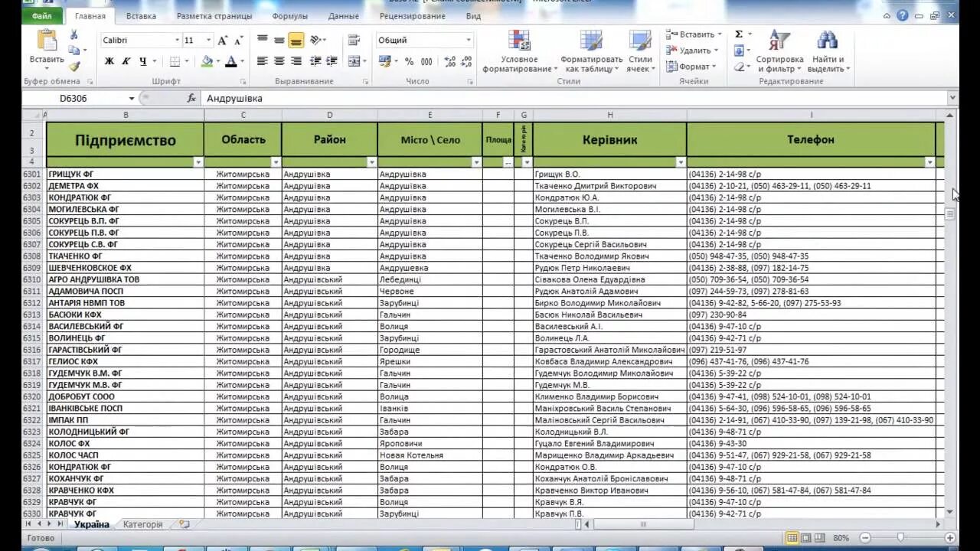Apply bold formatting (Ж)

click(x=109, y=61)
